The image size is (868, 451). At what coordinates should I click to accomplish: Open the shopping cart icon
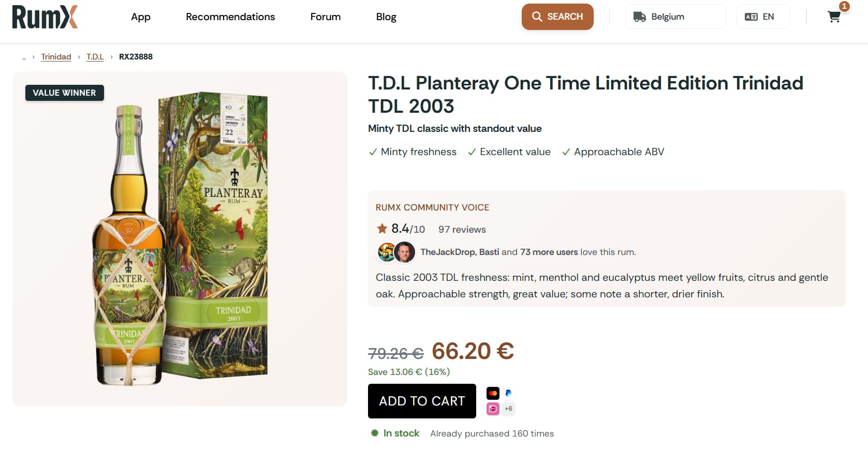click(834, 17)
